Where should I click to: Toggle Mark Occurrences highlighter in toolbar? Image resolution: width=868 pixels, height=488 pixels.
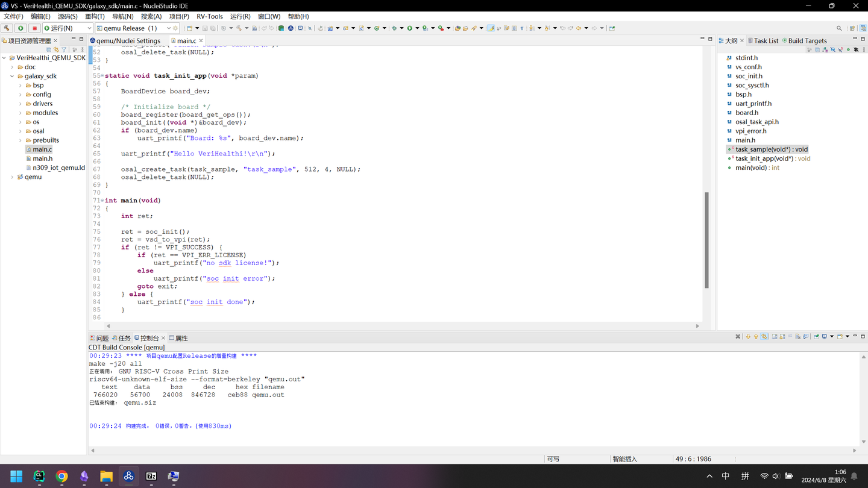click(491, 28)
